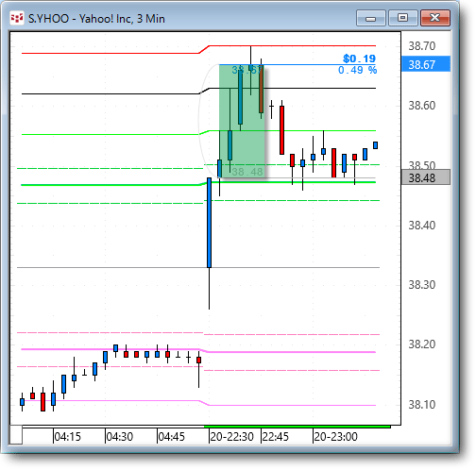Click the 04:45 time axis label
Image resolution: width=476 pixels, height=470 pixels.
click(x=171, y=437)
